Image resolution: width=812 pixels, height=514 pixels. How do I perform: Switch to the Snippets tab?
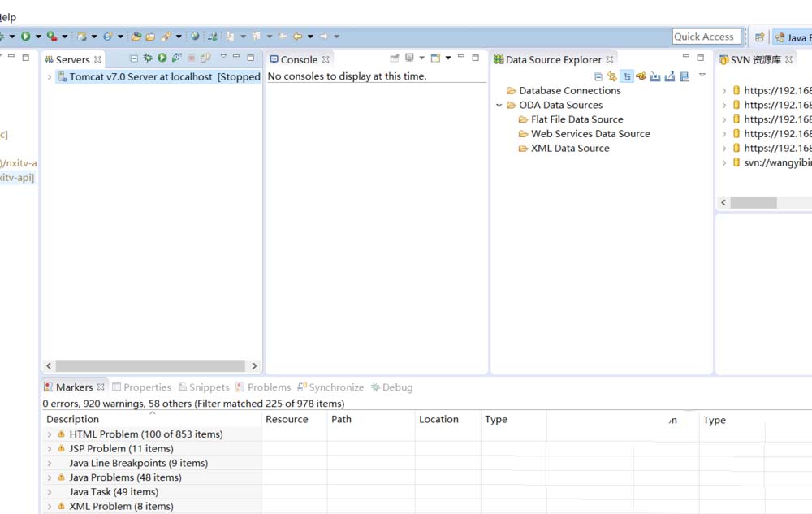point(204,387)
